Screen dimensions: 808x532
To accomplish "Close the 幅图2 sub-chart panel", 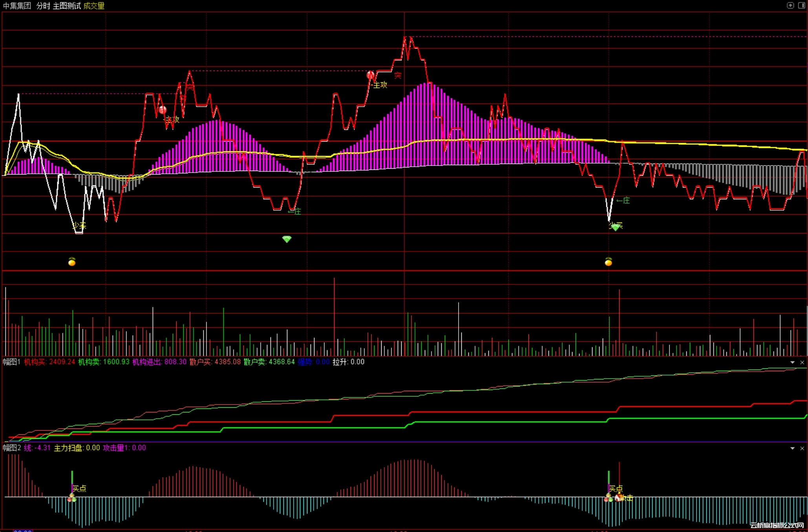I will coord(802,448).
